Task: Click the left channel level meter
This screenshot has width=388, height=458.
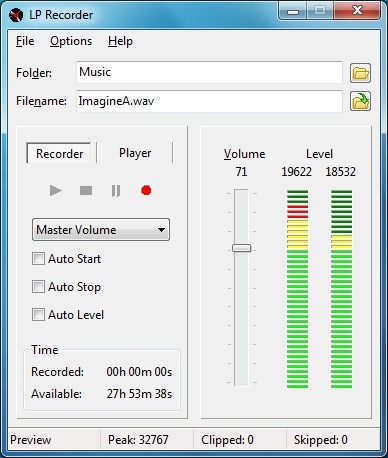Action: (297, 289)
